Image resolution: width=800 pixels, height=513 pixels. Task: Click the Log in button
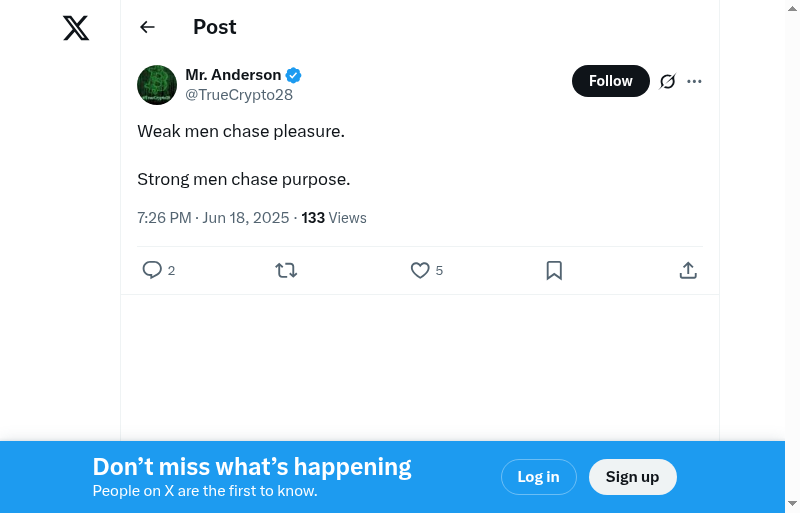click(538, 477)
